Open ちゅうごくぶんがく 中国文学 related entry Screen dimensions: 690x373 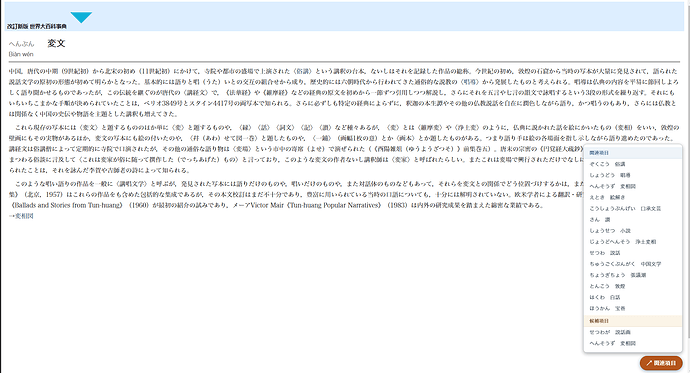pos(625,264)
